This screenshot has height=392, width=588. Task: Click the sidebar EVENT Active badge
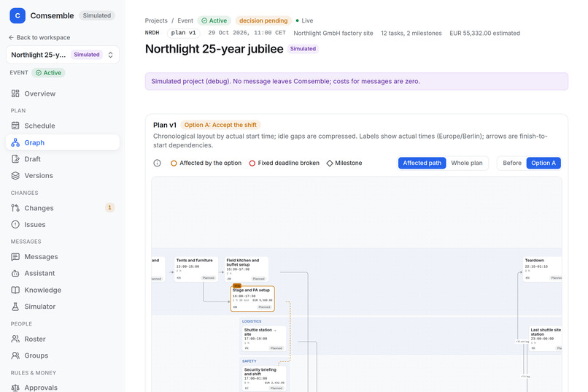point(48,73)
